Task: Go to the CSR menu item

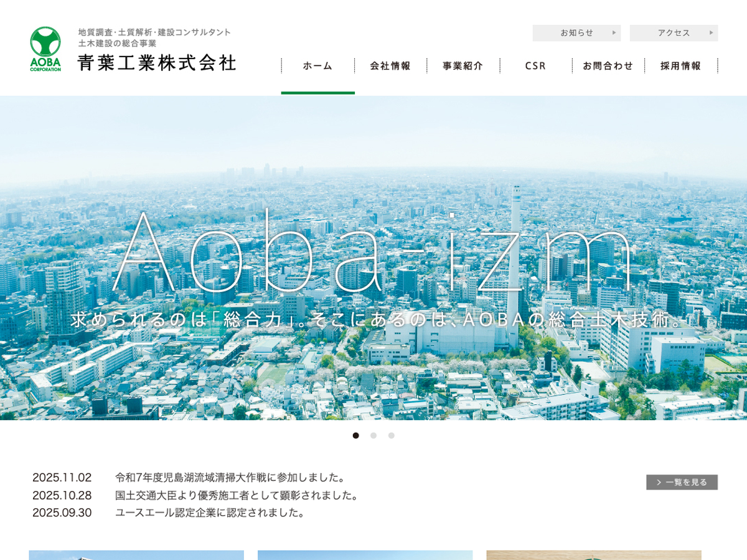Action: click(x=535, y=66)
